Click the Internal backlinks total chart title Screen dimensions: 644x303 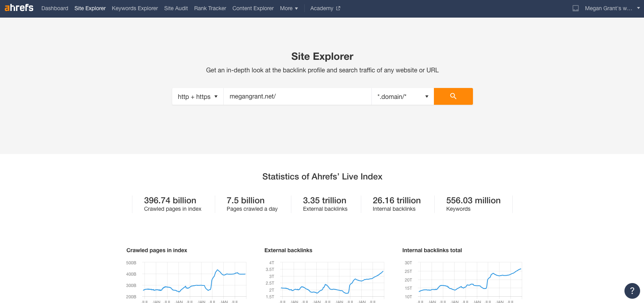432,250
